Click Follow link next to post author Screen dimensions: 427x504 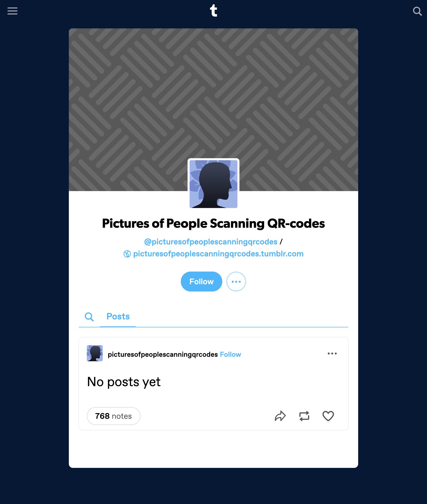pos(230,354)
